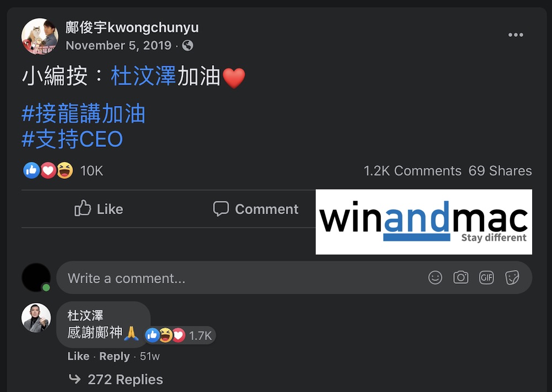Expand the 272 Replies thread
This screenshot has width=552, height=392.
tap(115, 379)
